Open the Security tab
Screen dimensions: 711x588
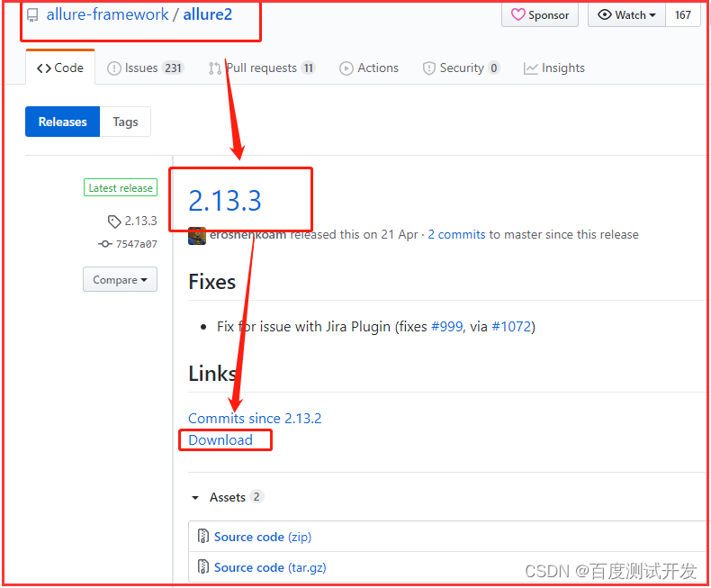point(461,68)
